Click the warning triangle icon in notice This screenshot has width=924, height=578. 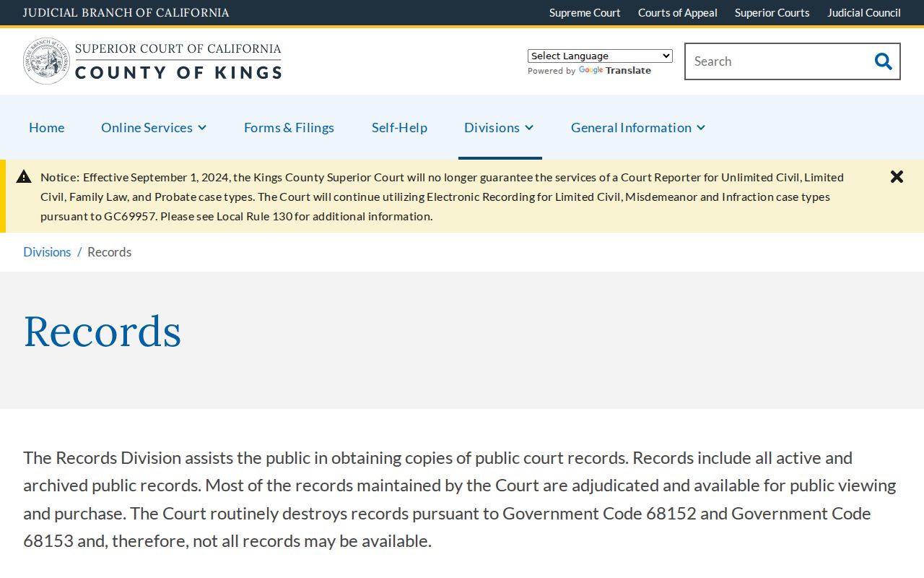pyautogui.click(x=24, y=176)
